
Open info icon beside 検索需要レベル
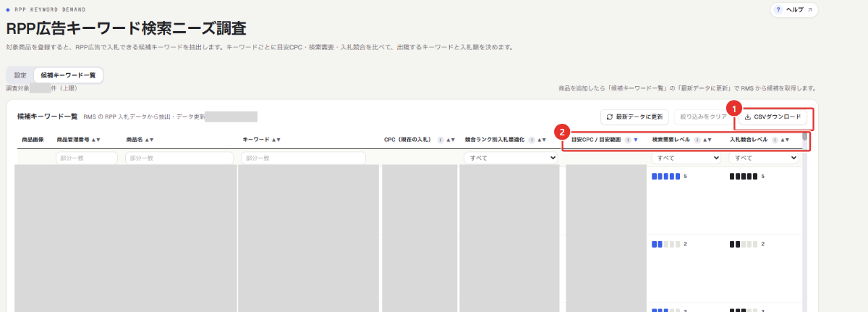point(698,140)
